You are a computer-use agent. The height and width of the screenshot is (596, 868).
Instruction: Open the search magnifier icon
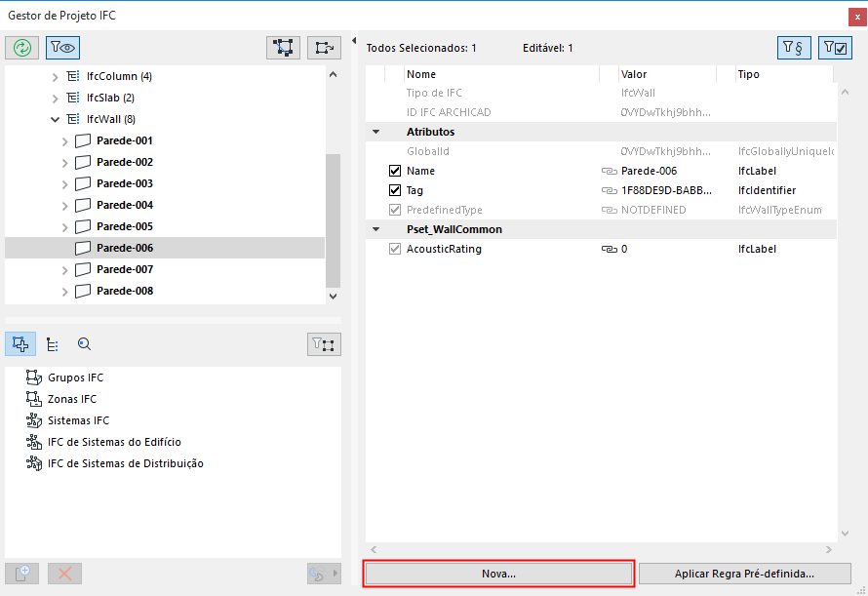click(x=84, y=343)
